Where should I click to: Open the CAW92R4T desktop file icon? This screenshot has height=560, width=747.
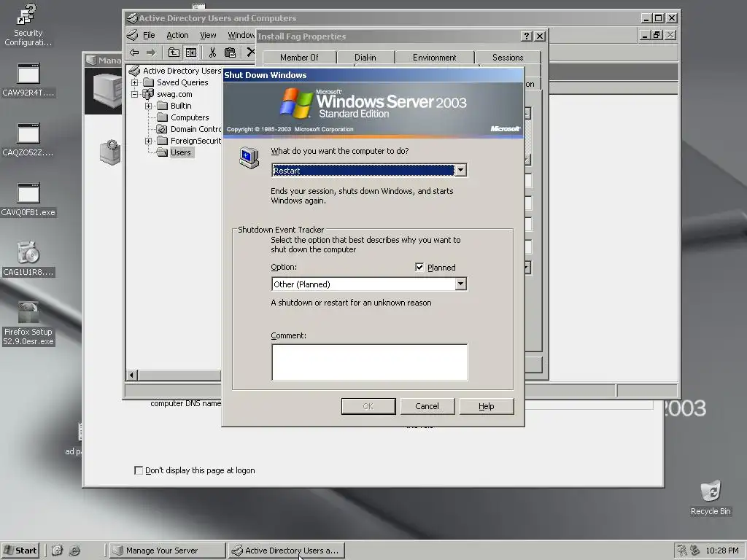point(28,80)
